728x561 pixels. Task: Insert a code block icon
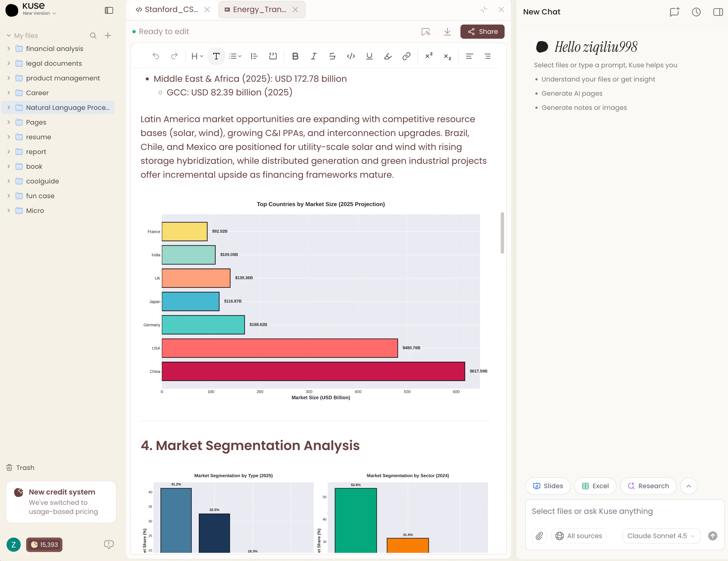click(x=273, y=56)
